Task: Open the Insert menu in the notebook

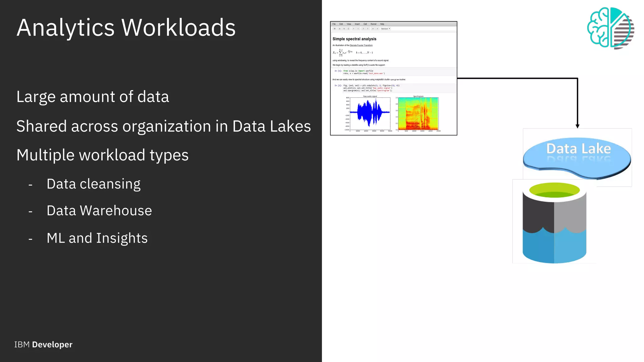Action: point(357,24)
